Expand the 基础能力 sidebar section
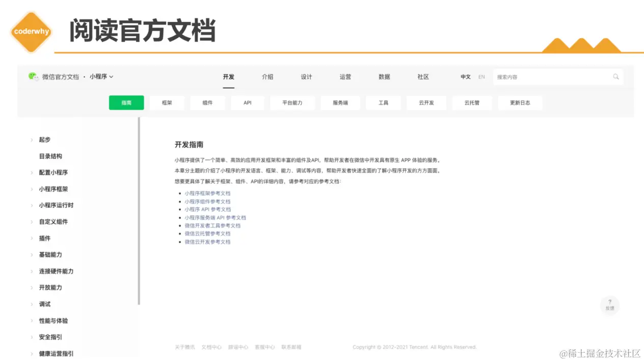The width and height of the screenshot is (644, 362). 50,254
